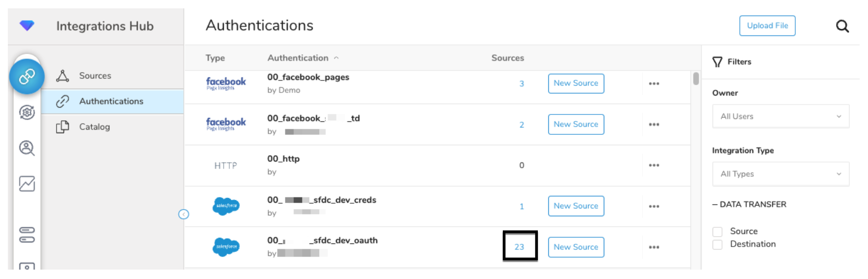Click the stacked bars icon in left rail
Image resolution: width=868 pixels, height=279 pixels.
point(27,235)
